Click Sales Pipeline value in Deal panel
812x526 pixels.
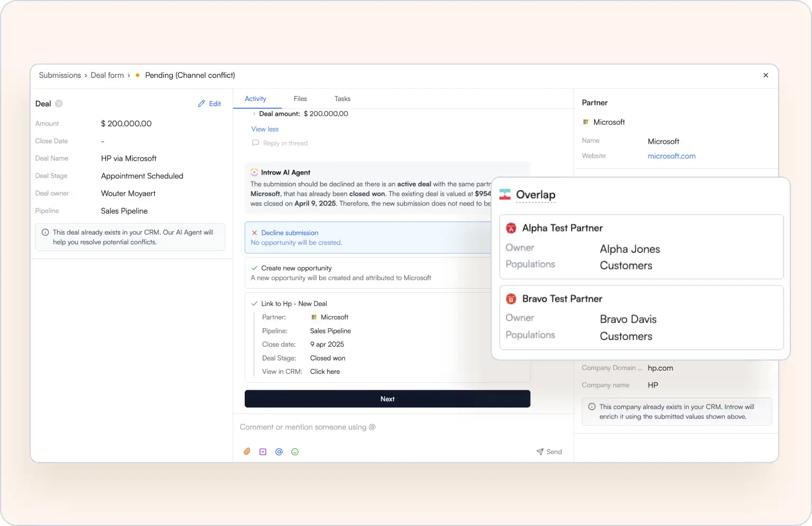tap(124, 211)
